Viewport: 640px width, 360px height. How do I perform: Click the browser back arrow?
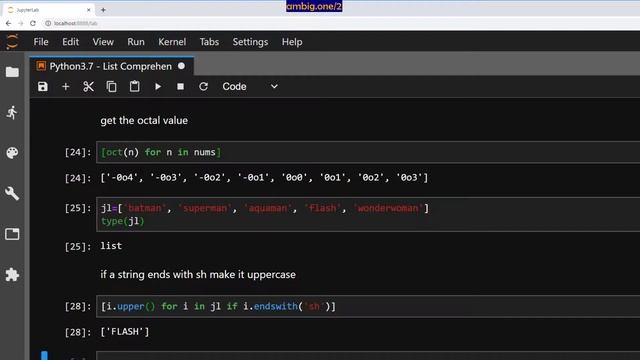9,23
